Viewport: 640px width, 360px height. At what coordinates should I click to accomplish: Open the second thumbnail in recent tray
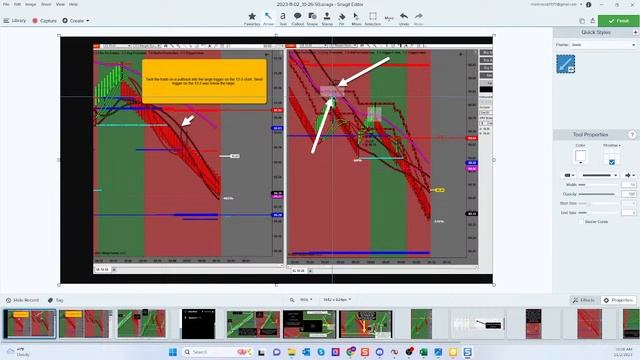point(85,324)
